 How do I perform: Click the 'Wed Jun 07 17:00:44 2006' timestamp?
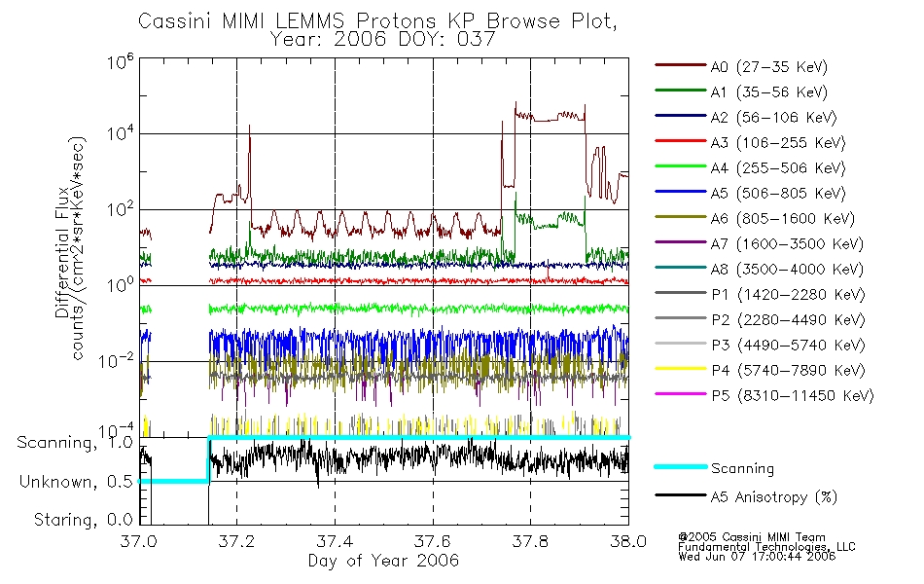coord(757,557)
